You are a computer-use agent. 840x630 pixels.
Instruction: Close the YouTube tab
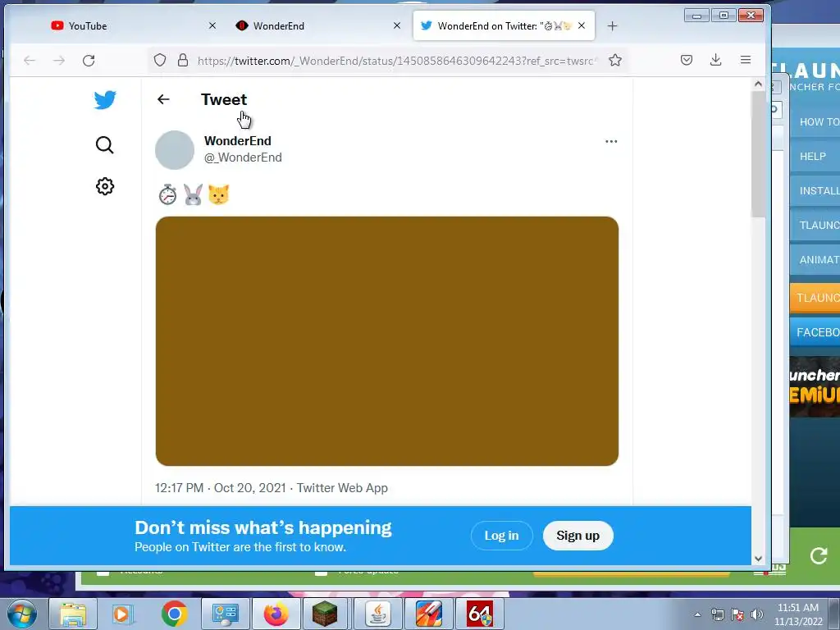212,25
